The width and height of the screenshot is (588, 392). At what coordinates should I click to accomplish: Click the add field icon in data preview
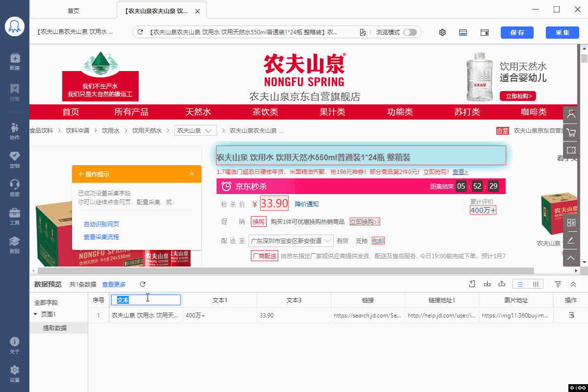(x=472, y=284)
